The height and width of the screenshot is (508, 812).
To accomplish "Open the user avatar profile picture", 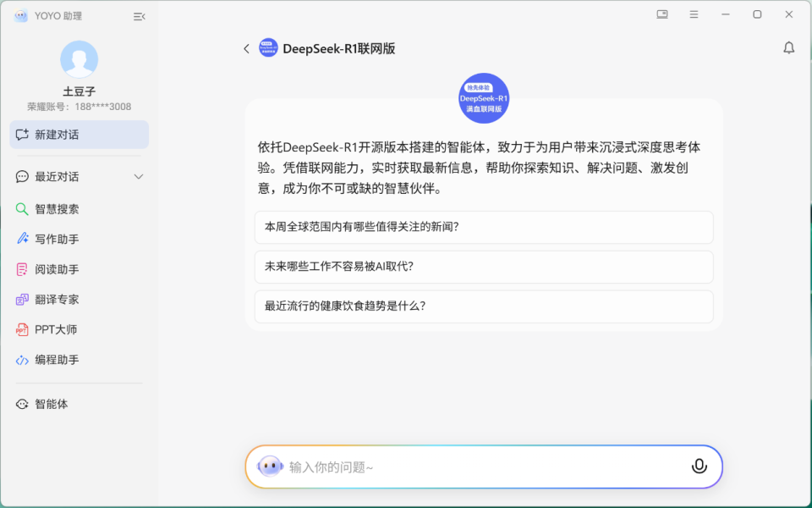I will [80, 59].
